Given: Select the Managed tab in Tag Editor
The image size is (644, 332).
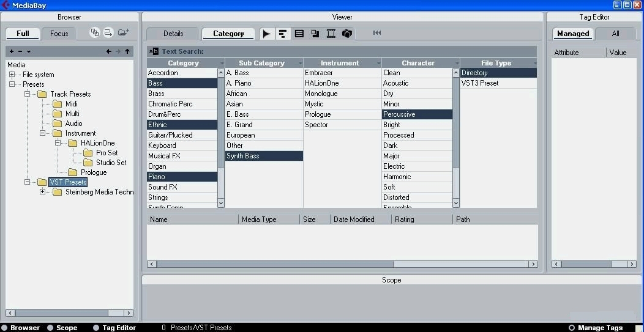Looking at the screenshot, I should click(573, 34).
